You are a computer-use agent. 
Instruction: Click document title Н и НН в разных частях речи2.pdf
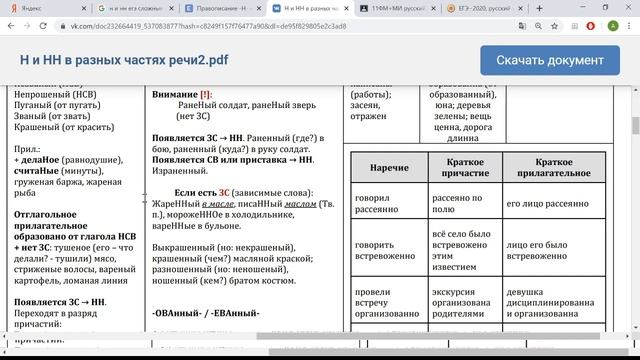(124, 60)
